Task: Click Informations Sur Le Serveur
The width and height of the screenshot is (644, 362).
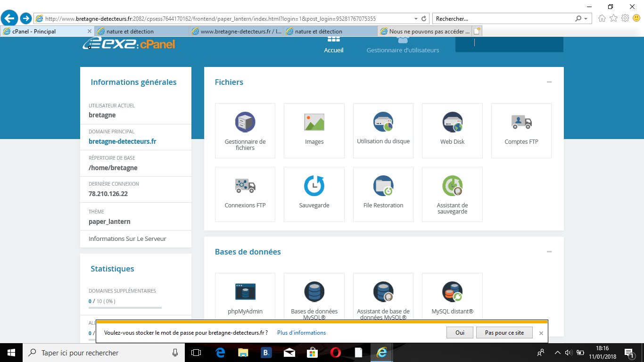Action: (127, 239)
